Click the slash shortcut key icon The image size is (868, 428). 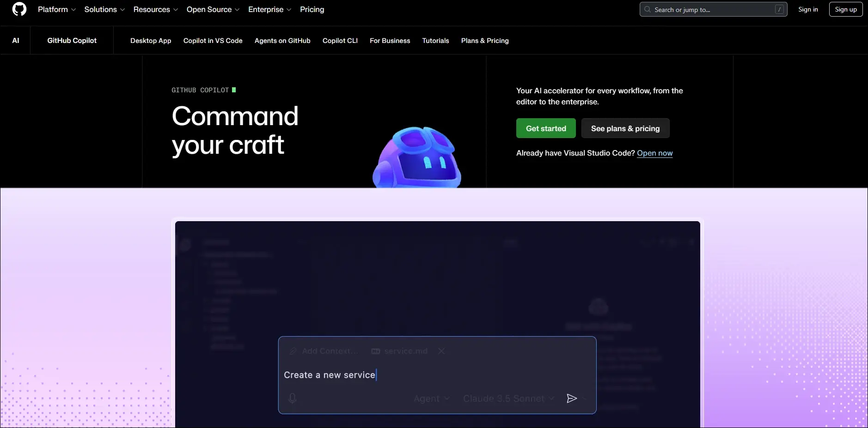(780, 9)
